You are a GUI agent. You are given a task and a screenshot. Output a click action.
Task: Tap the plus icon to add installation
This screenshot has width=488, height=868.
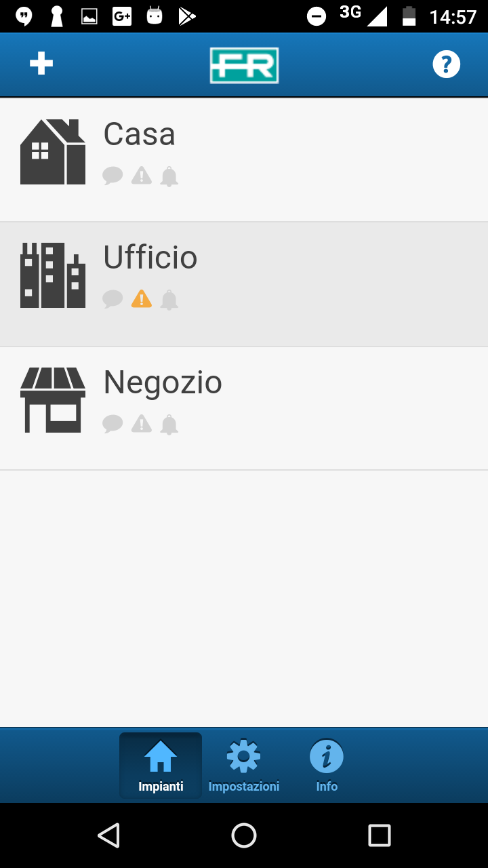tap(41, 64)
